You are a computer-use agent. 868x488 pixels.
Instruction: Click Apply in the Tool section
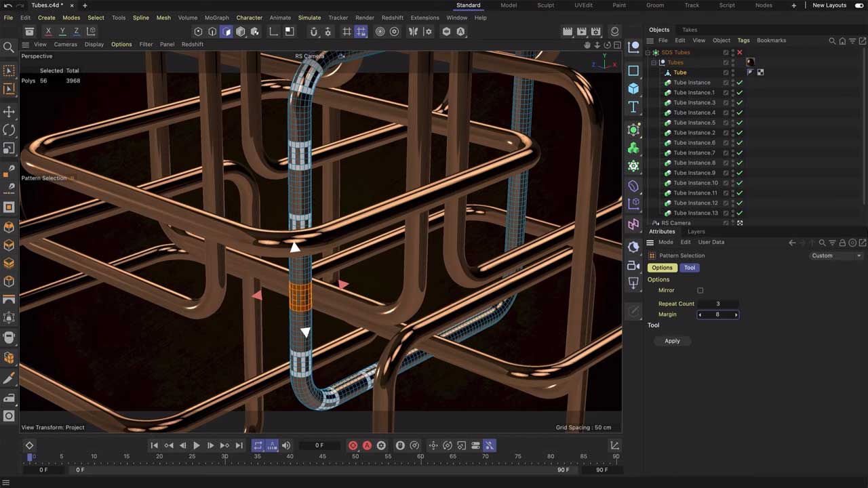[672, 341]
